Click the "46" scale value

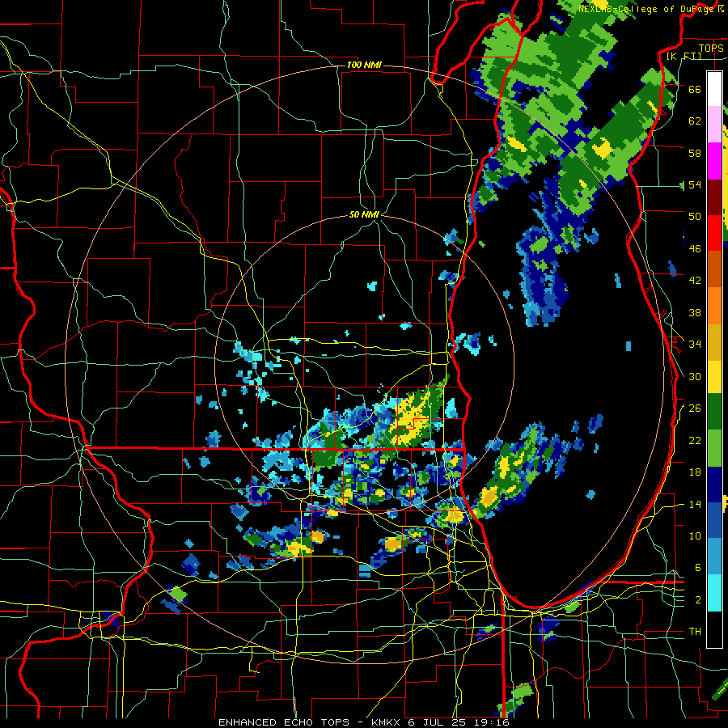click(x=695, y=249)
